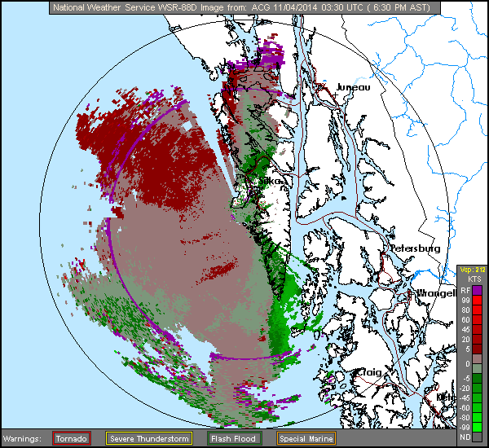Select the Severe Thunderstorm warning box
Viewport: 489px width, 448px height.
149,438
